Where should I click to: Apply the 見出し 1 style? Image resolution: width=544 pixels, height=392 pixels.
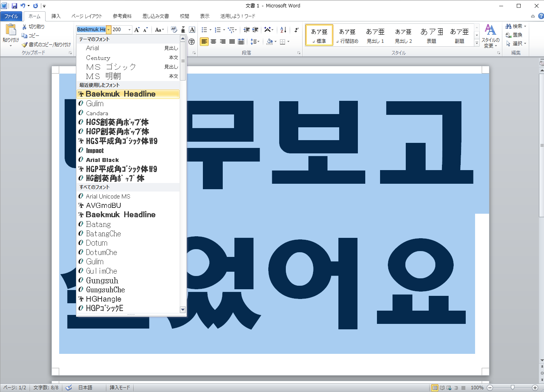point(375,35)
